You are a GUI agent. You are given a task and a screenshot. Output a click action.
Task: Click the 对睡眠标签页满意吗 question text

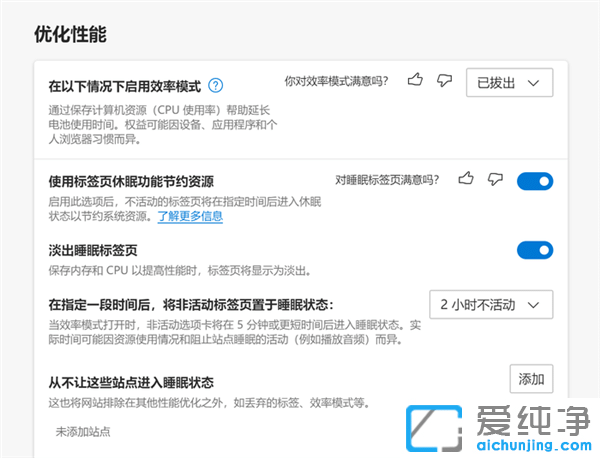[x=386, y=180]
